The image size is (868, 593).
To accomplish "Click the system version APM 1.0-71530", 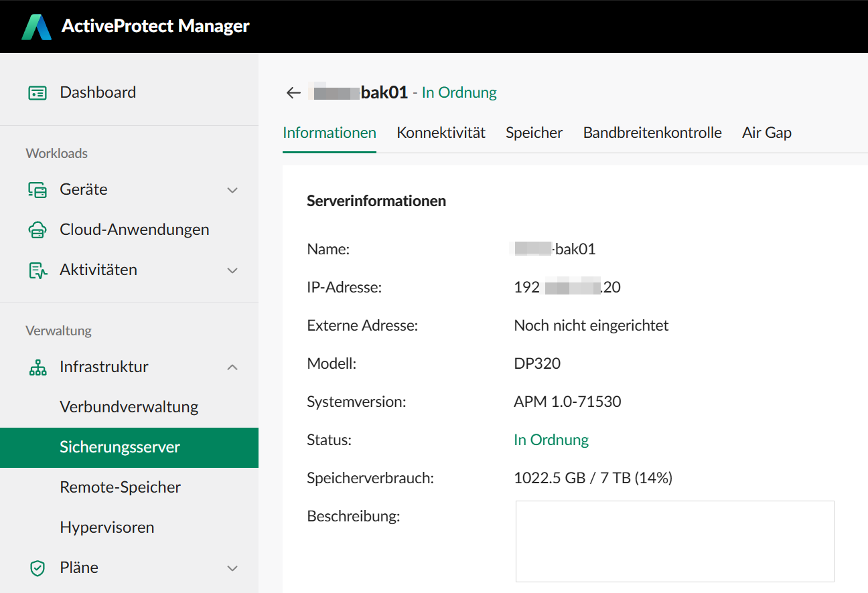I will (567, 402).
